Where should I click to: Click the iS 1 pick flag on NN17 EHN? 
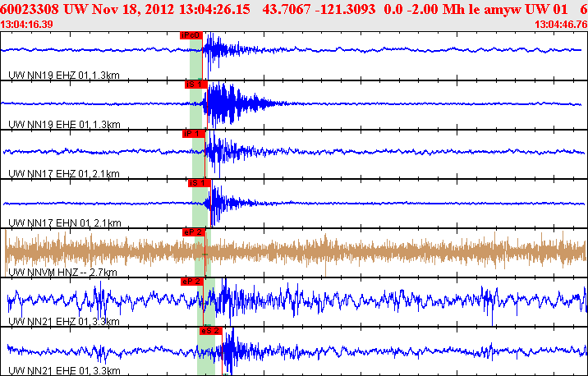point(199,183)
